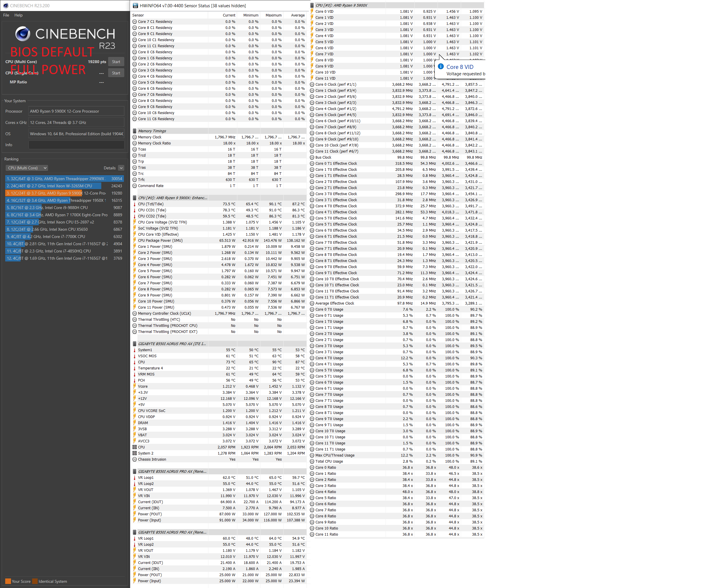Click the HWiNFO64 title bar icon
Screen dimensions: 712x588
pyautogui.click(x=135, y=6)
